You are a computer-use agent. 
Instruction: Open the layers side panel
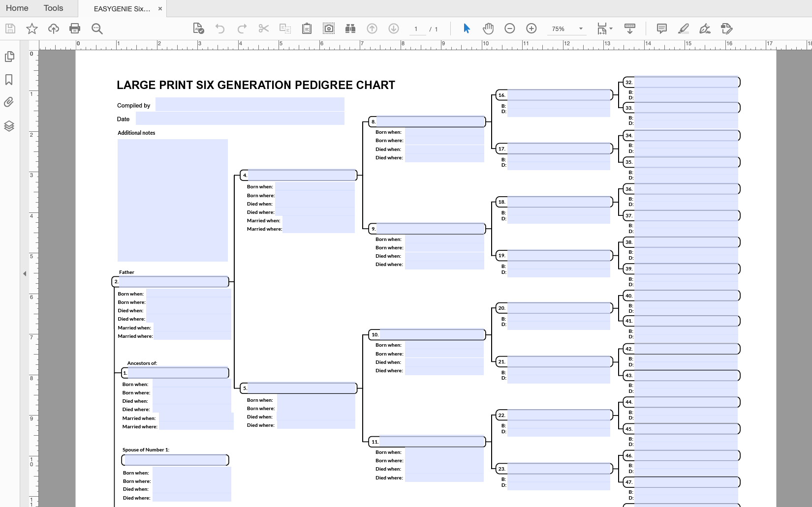click(9, 126)
